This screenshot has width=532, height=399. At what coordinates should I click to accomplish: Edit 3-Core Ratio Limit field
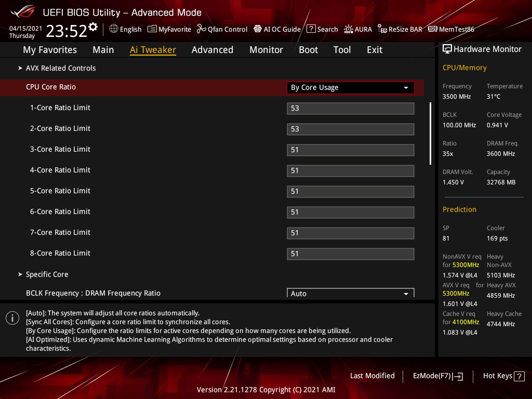click(350, 150)
